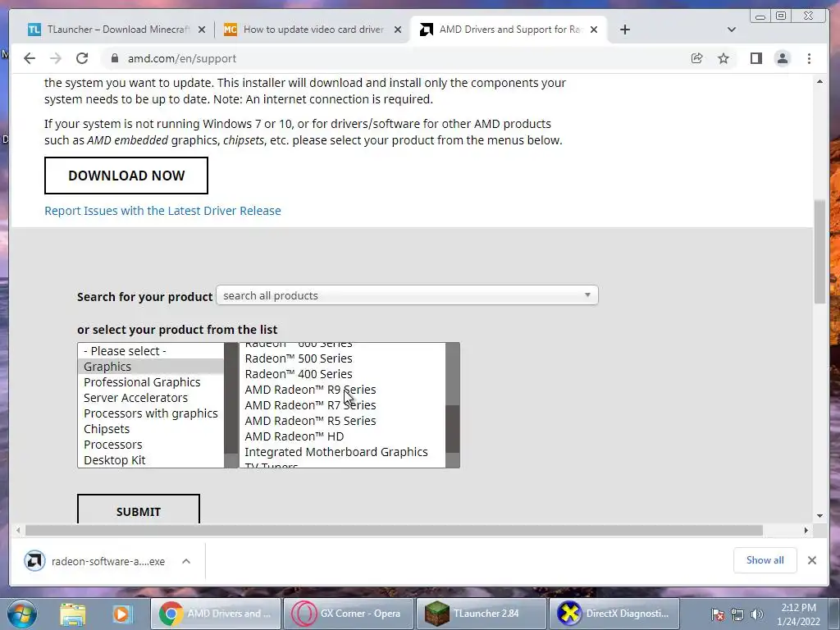Click the network tray icon

click(737, 614)
